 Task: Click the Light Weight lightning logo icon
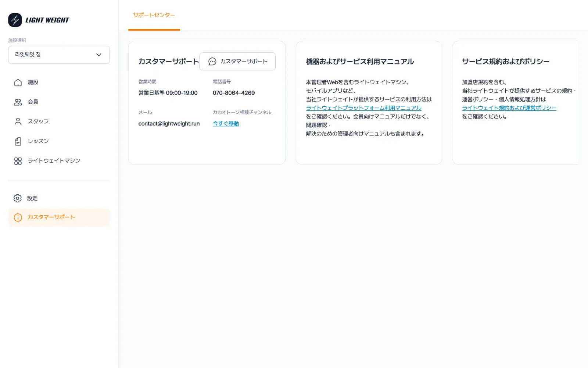click(x=15, y=20)
